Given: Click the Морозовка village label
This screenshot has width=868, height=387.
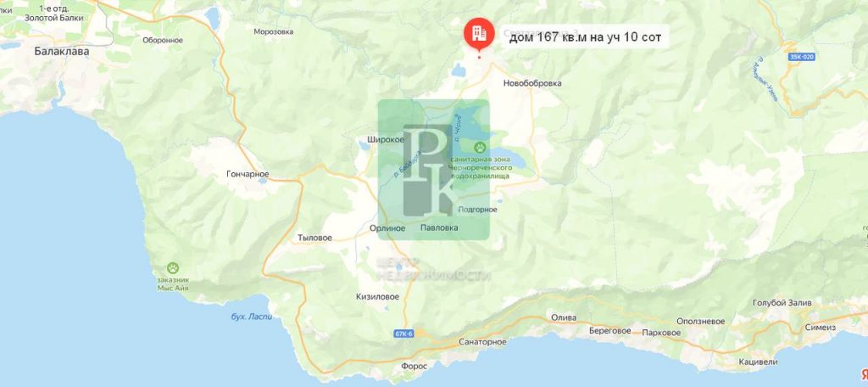Looking at the screenshot, I should pyautogui.click(x=274, y=31).
